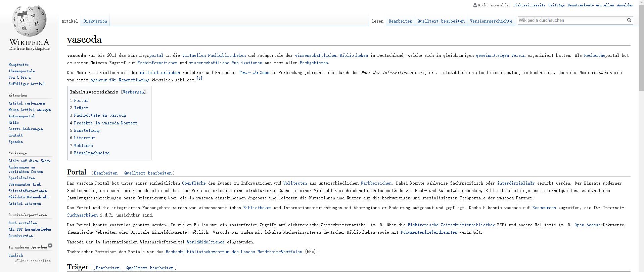644x272 pixels.
Task: Click Bearbeiten beside the Portal heading
Action: point(106,173)
